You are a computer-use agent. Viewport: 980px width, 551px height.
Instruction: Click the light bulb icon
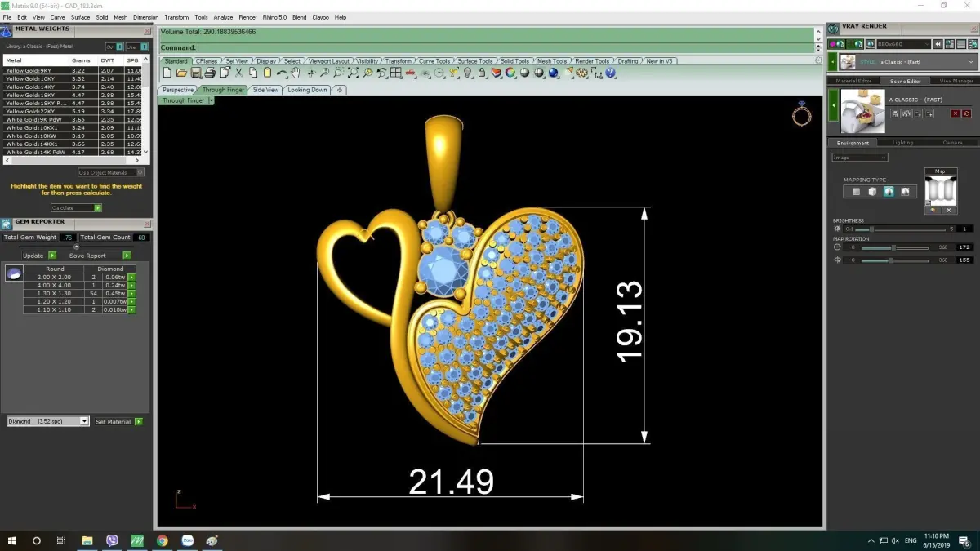click(x=467, y=73)
